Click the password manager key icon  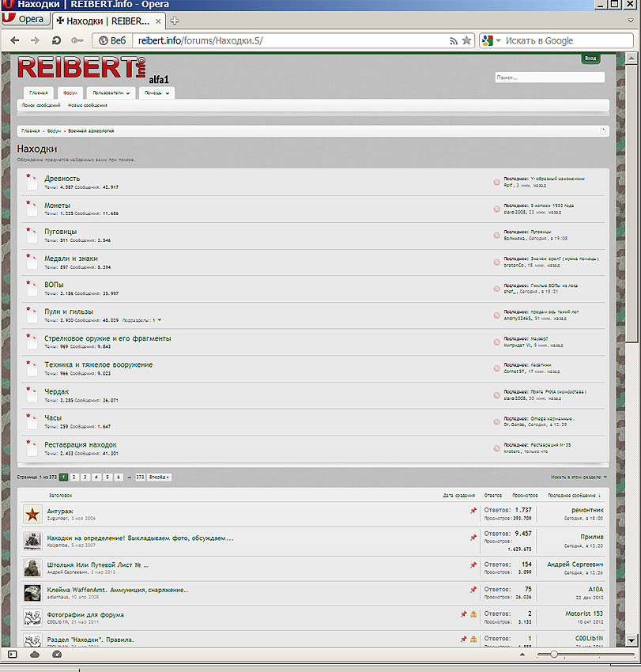click(x=77, y=40)
